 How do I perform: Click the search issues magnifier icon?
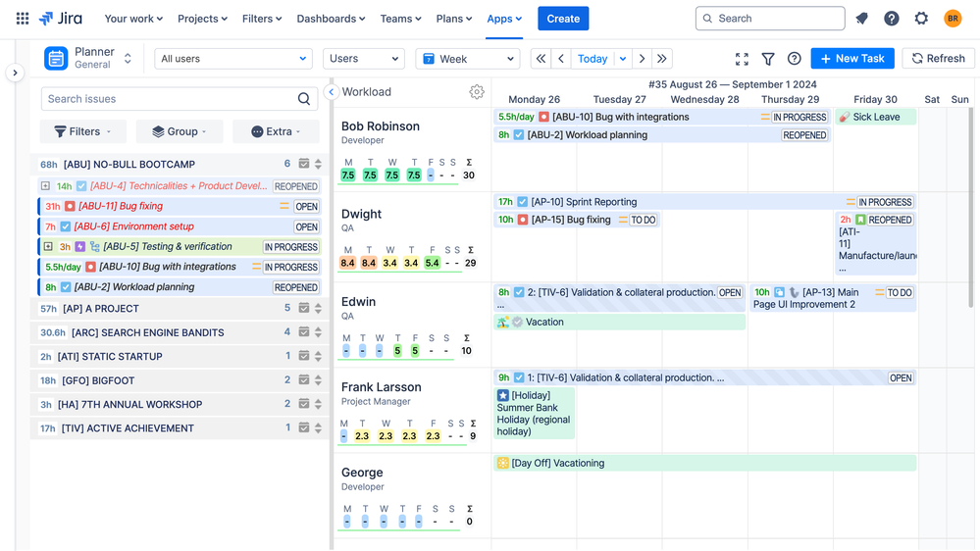point(304,99)
